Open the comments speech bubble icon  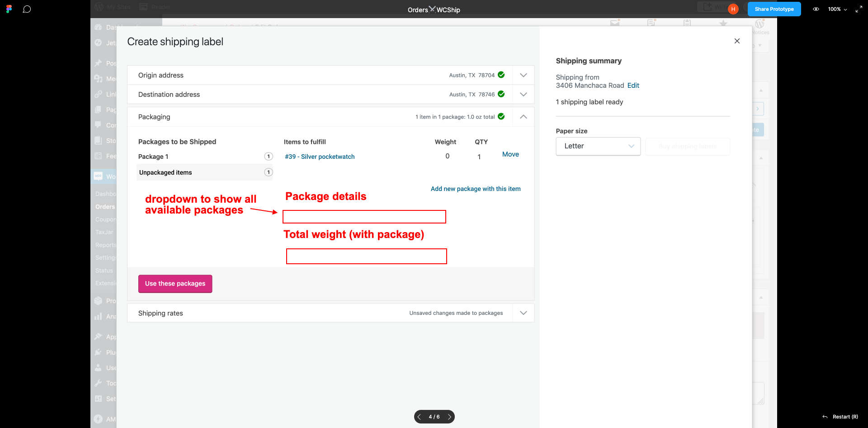[x=27, y=9]
